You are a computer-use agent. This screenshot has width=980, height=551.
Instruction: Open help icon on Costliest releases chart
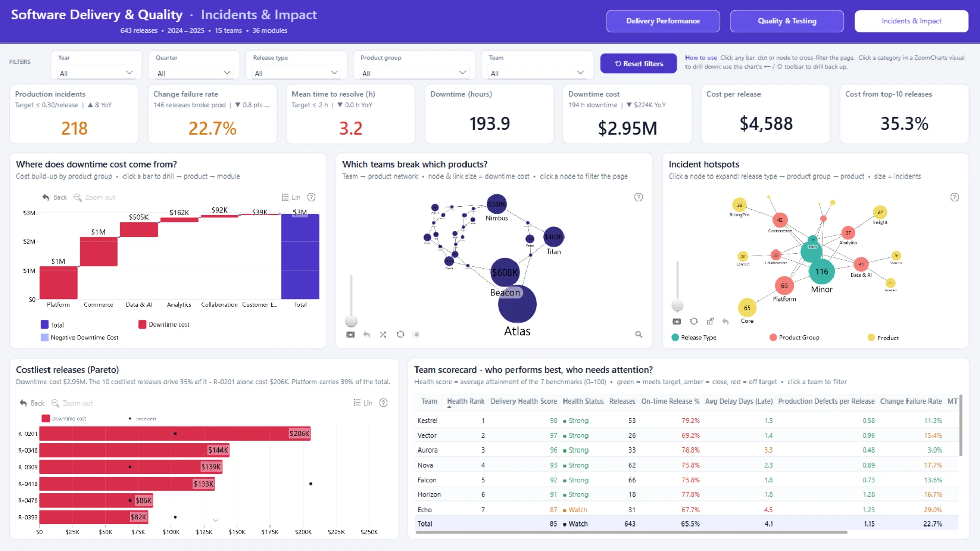[384, 403]
